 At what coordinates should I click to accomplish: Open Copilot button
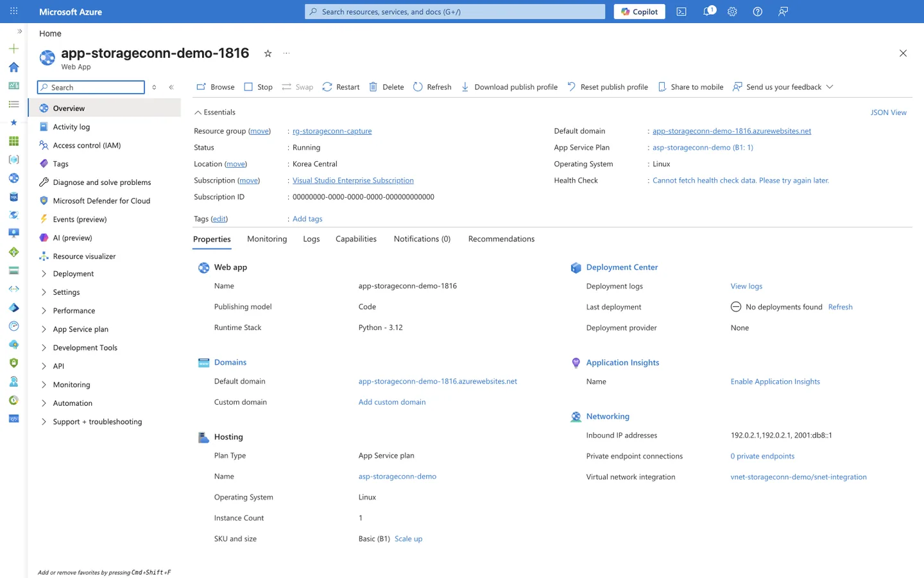640,12
